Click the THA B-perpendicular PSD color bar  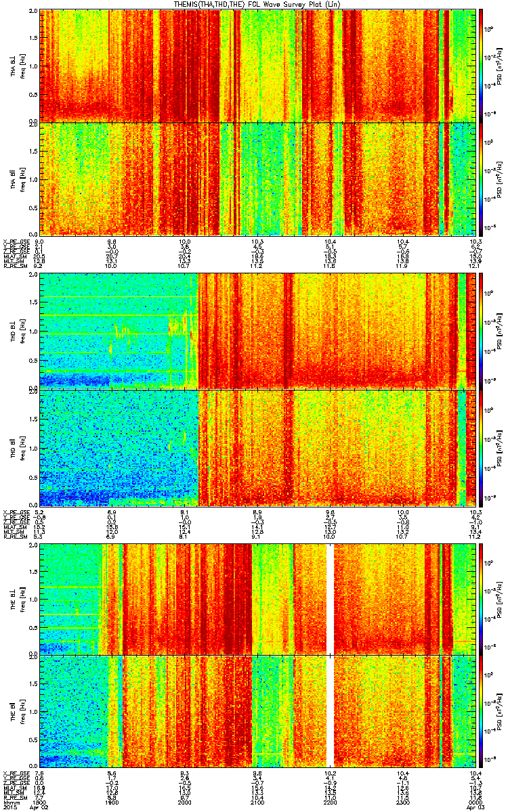(481, 66)
